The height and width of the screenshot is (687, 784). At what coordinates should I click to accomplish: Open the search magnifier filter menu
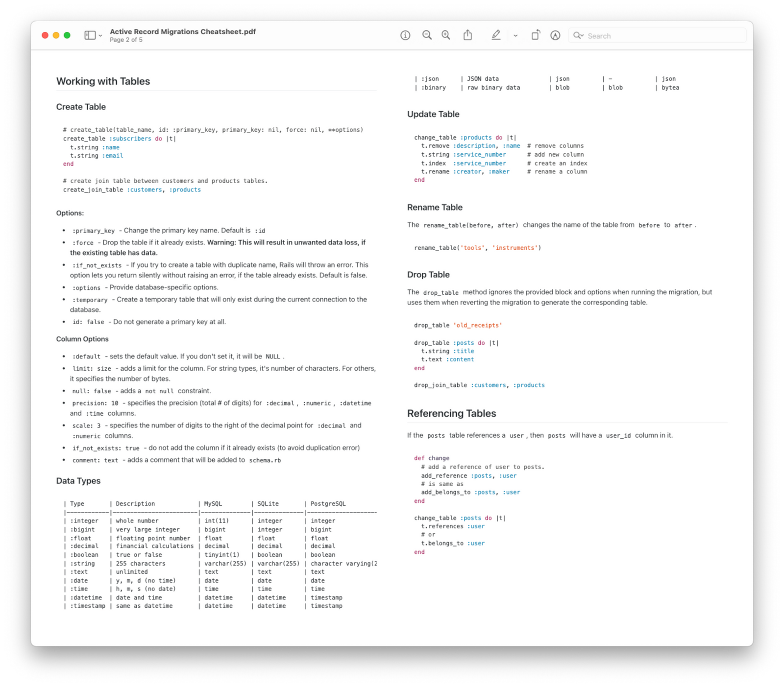click(579, 35)
